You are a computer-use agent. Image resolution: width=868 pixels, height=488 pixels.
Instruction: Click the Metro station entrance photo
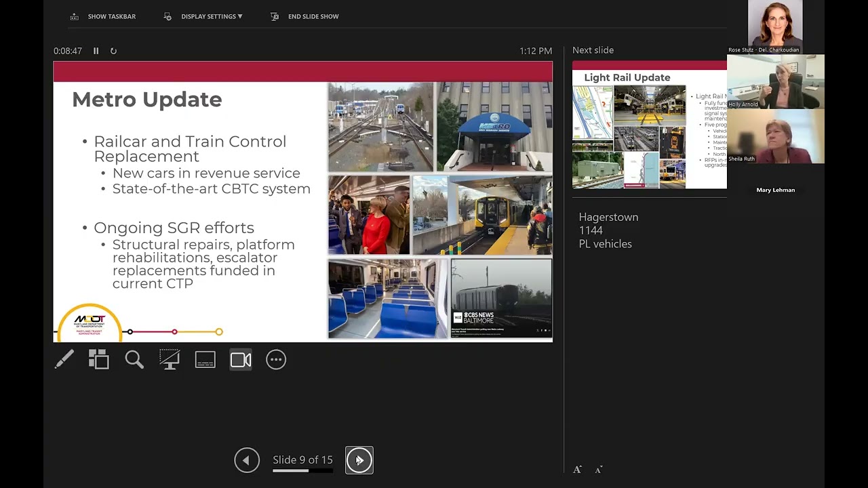tap(494, 127)
